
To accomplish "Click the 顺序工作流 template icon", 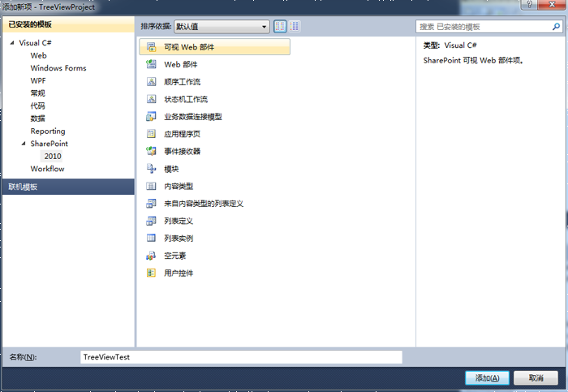I will (151, 81).
